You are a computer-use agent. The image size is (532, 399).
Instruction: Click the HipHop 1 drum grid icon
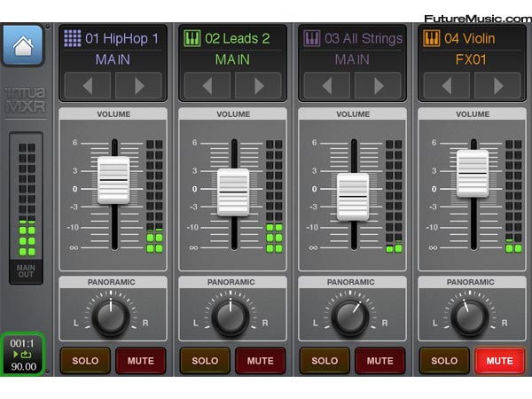73,38
